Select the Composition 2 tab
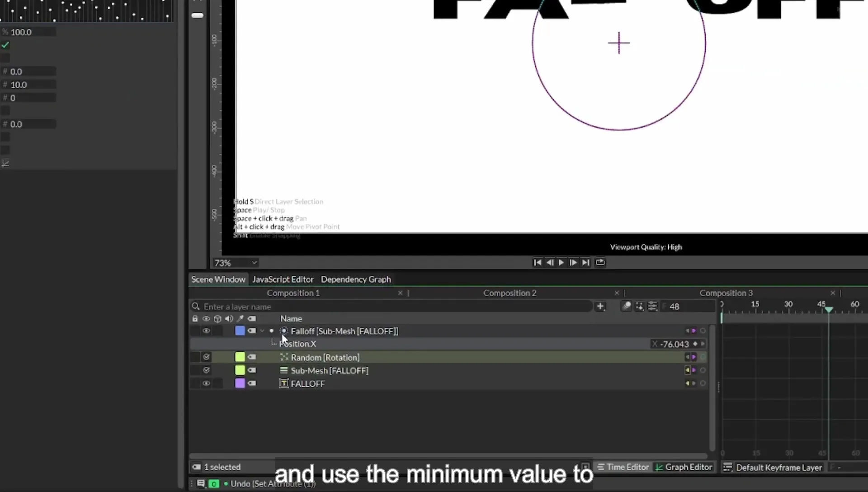Image resolution: width=868 pixels, height=492 pixels. (x=509, y=293)
